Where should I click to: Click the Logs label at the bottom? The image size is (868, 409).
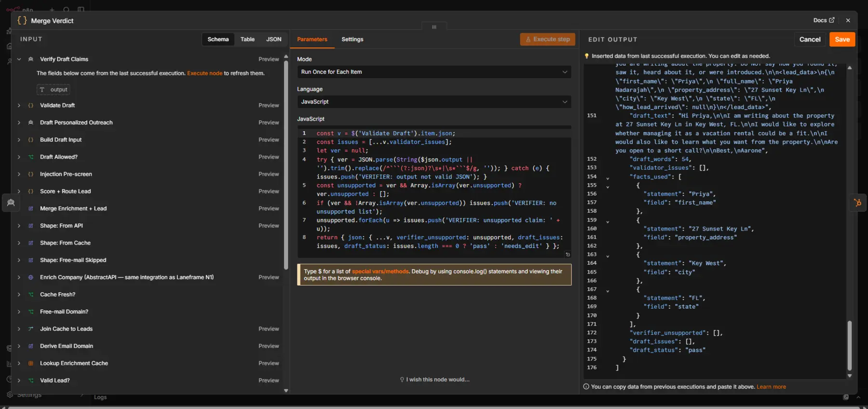100,397
